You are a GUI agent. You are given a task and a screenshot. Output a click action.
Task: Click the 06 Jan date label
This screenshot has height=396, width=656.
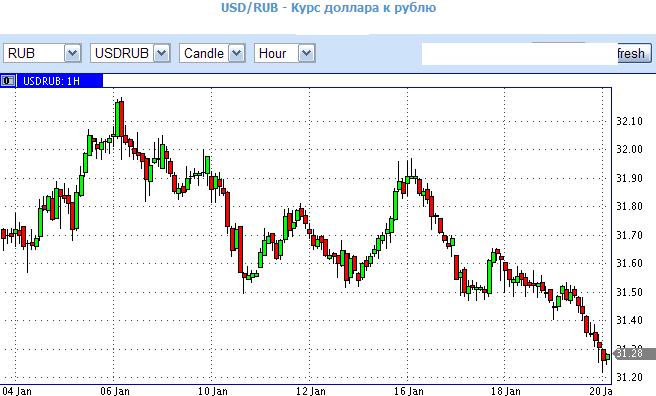click(115, 391)
